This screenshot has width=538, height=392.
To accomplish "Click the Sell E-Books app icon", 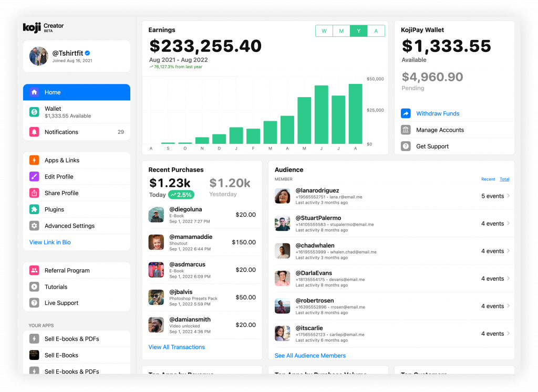I will 34,355.
